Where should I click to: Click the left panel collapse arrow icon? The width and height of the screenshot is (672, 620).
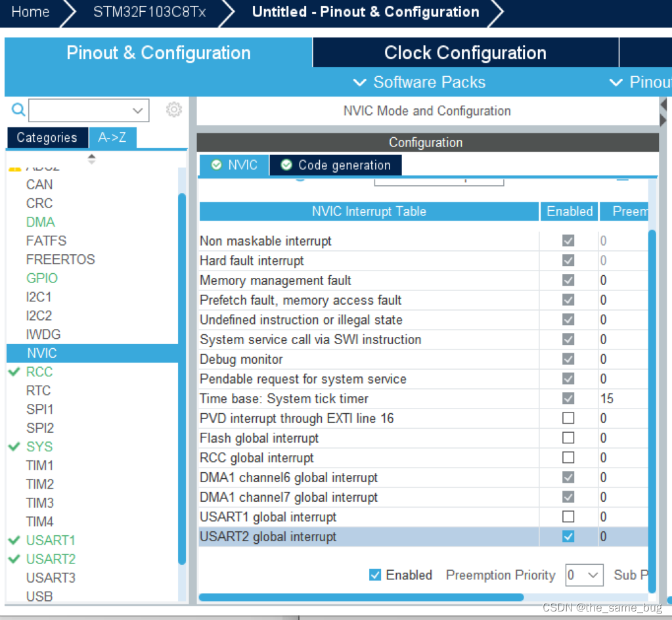[663, 104]
